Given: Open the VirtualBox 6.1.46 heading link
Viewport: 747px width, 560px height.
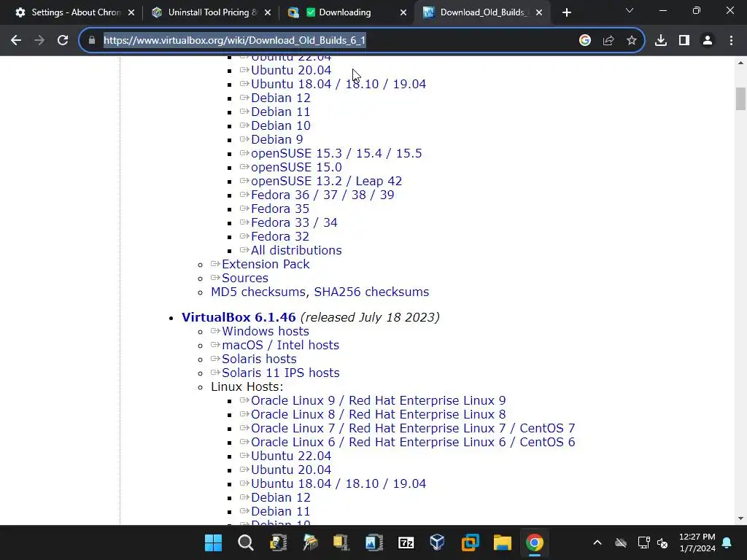Looking at the screenshot, I should [239, 318].
